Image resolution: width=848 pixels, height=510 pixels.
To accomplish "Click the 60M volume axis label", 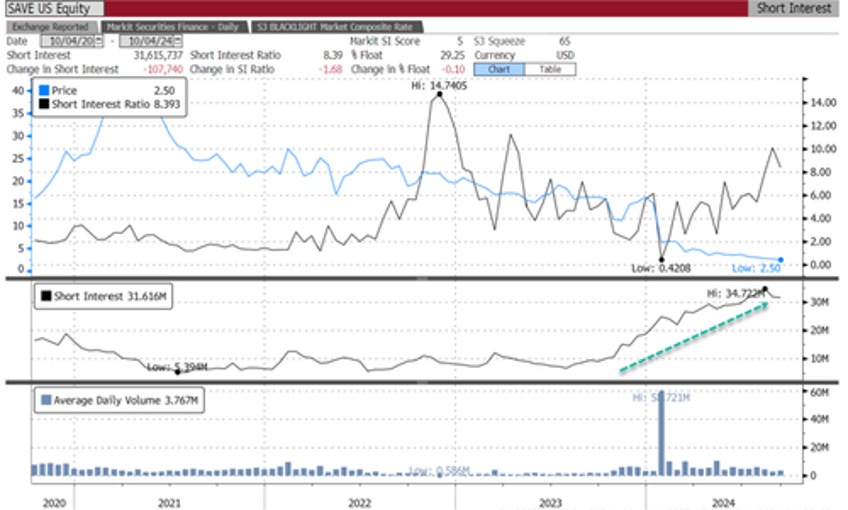I will pyautogui.click(x=820, y=392).
